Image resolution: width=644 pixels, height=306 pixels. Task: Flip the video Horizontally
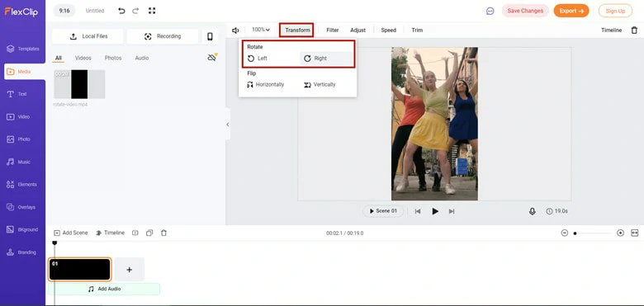pyautogui.click(x=266, y=85)
